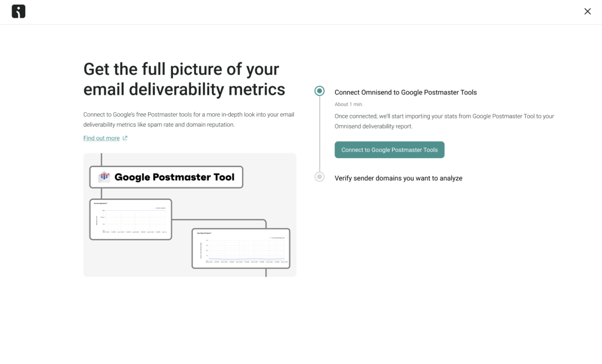Click the step connector line between steps
The width and height of the screenshot is (602, 364).
(319, 133)
